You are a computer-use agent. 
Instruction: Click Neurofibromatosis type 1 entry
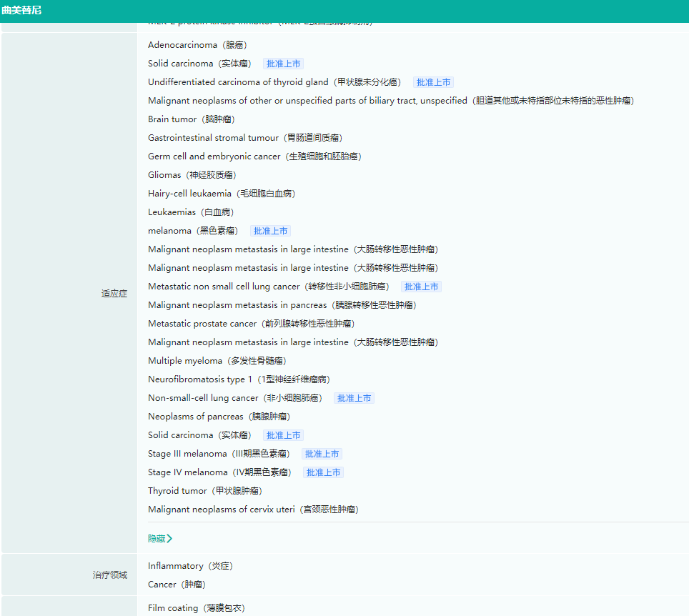[239, 379]
